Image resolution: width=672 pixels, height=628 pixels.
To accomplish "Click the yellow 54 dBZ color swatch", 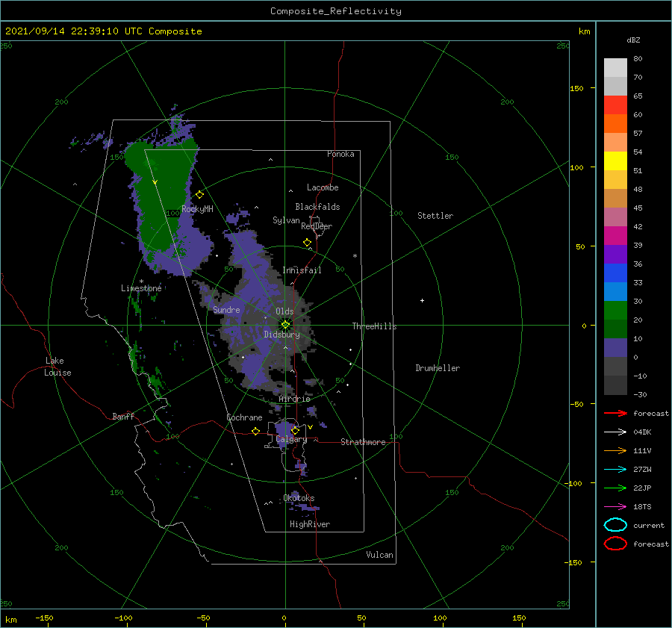I will [615, 161].
